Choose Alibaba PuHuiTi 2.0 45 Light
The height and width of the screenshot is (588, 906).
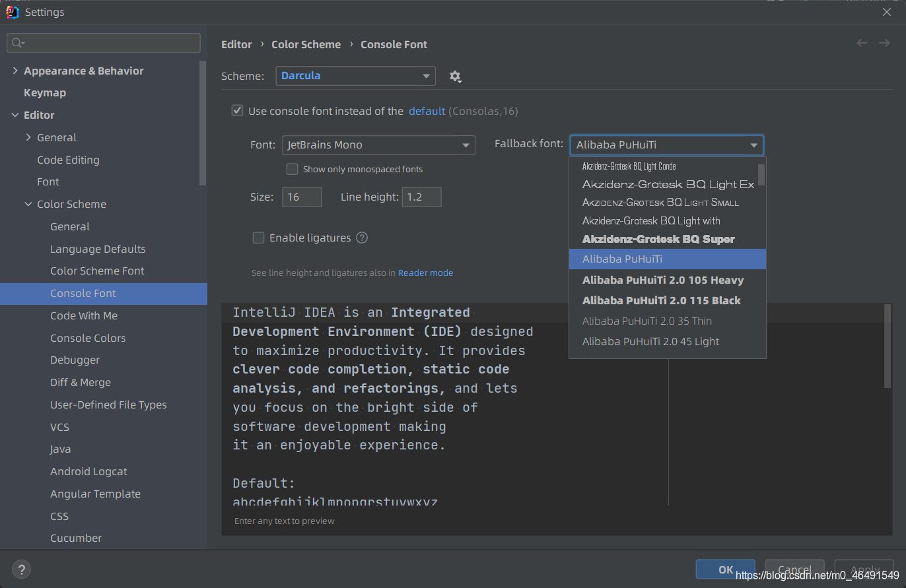(x=667, y=341)
